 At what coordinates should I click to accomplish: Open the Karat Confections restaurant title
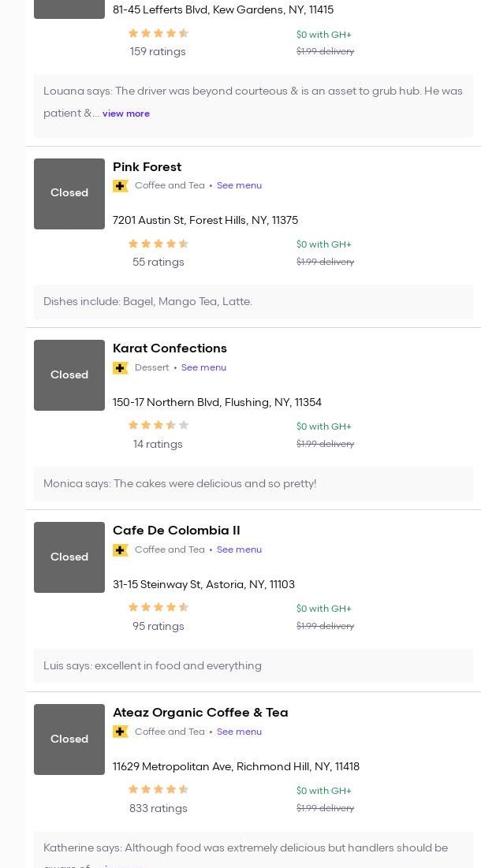pyautogui.click(x=170, y=348)
